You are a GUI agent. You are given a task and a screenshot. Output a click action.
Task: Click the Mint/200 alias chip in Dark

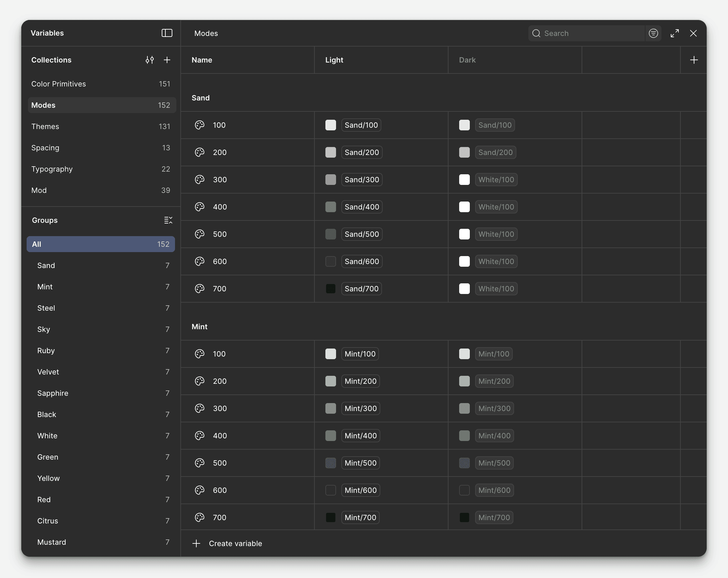point(494,381)
